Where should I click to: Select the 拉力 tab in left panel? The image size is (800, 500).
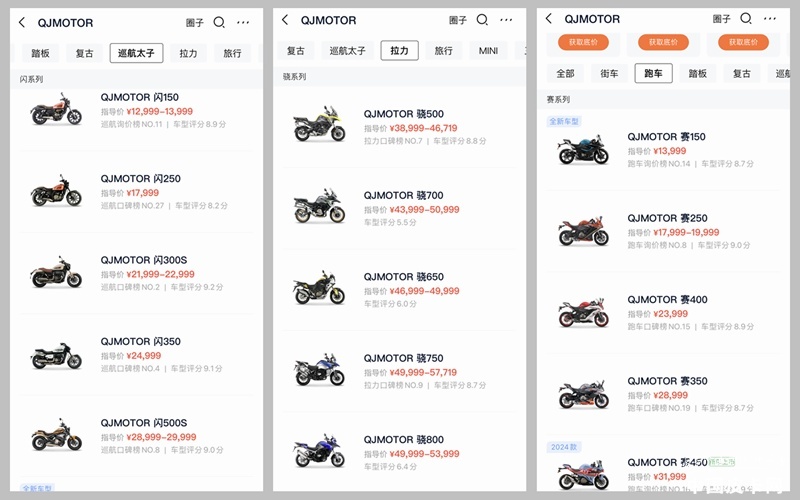pos(188,53)
